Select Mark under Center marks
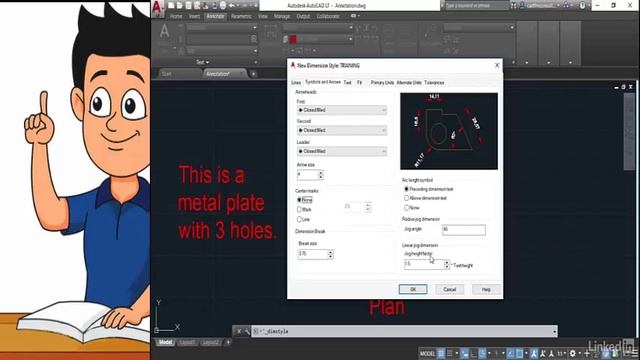 (x=299, y=209)
